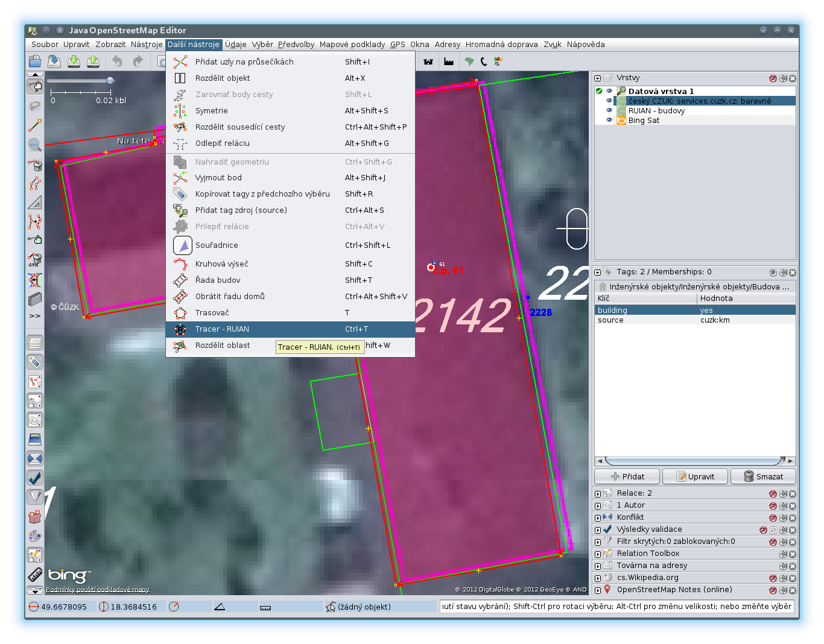Click the measurement ruler icon in sidebar
The height and width of the screenshot is (644, 824).
35,575
